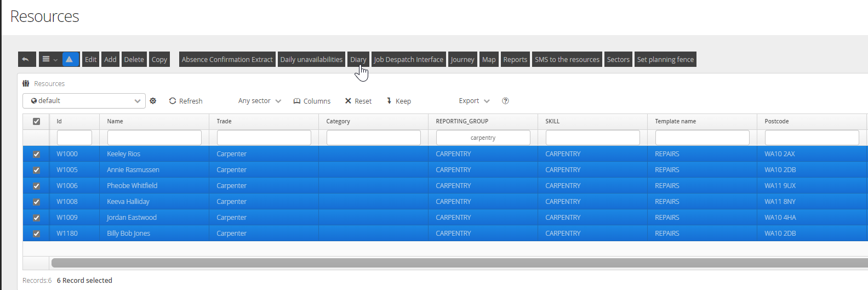This screenshot has height=290, width=868.
Task: Toggle the select-all header checkbox
Action: coord(36,121)
